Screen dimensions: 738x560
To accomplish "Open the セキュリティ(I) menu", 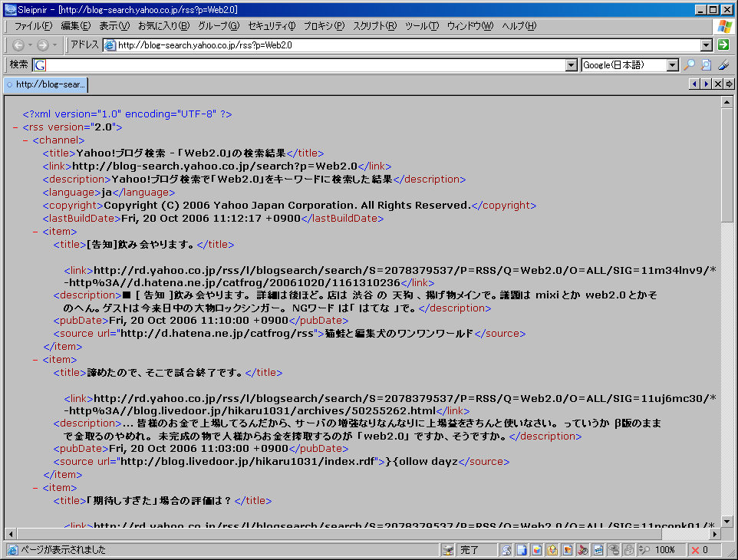I will (272, 26).
